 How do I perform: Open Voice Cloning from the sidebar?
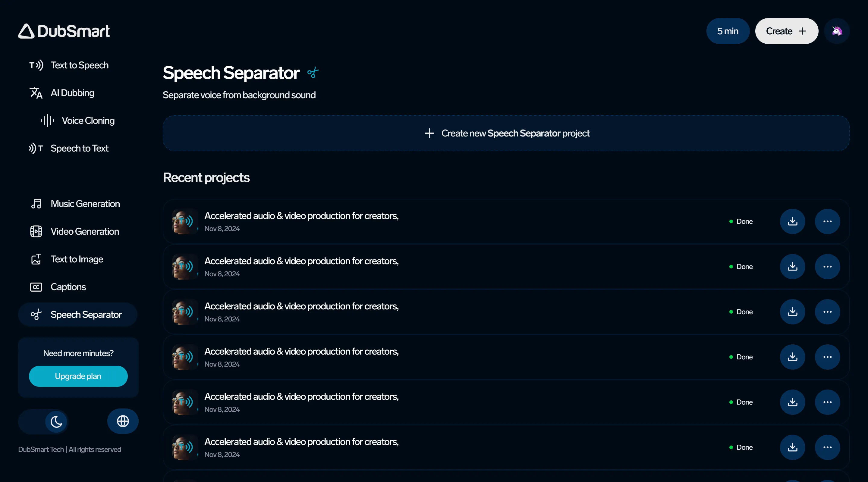77,120
